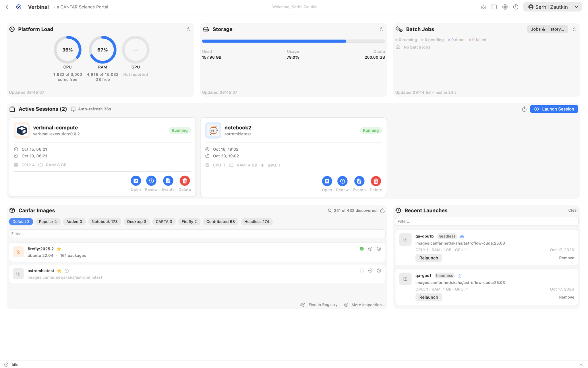The width and height of the screenshot is (588, 368).
Task: Click the Launch Session button
Action: tap(554, 109)
